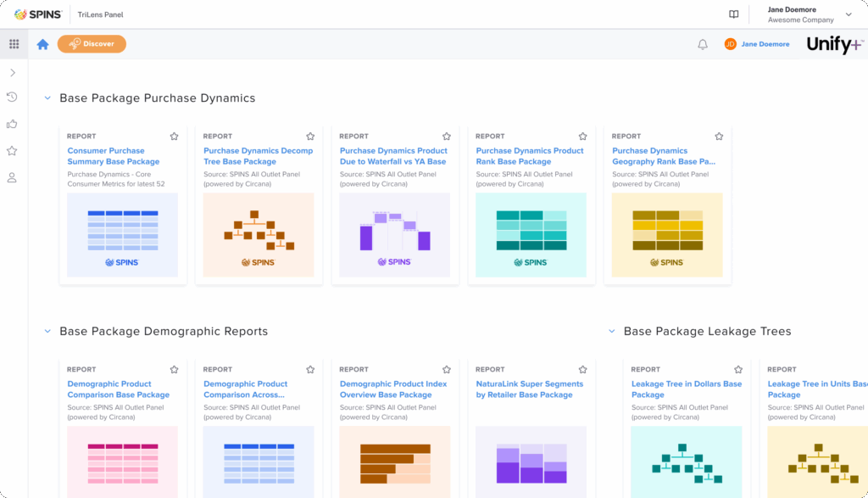The image size is (868, 498).
Task: Open notifications bell icon
Action: pos(702,44)
